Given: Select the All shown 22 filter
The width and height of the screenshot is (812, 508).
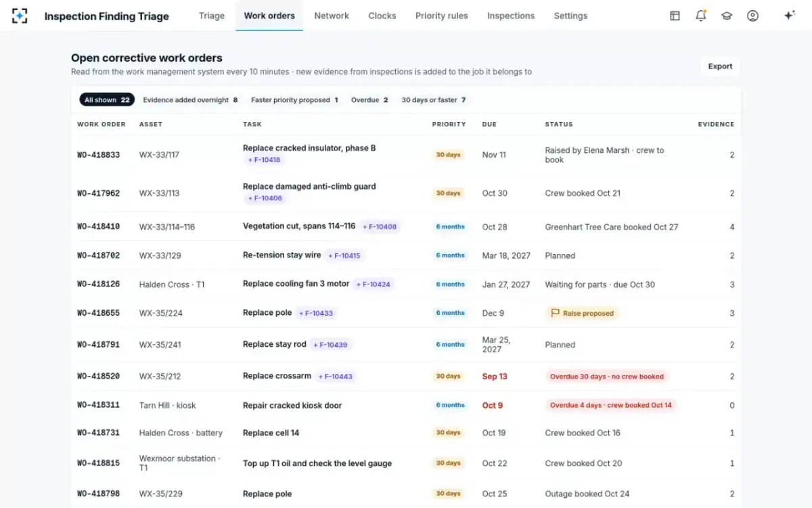Looking at the screenshot, I should point(107,100).
